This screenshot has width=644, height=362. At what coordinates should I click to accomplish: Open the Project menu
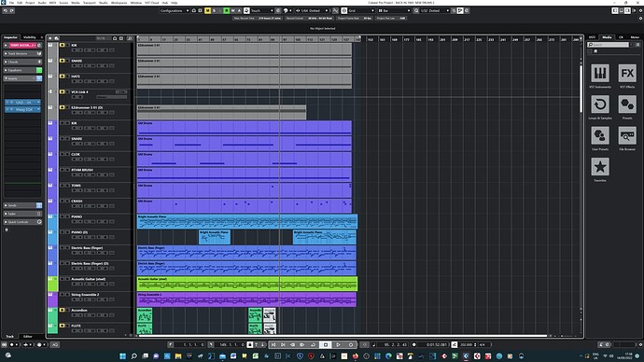(x=30, y=3)
